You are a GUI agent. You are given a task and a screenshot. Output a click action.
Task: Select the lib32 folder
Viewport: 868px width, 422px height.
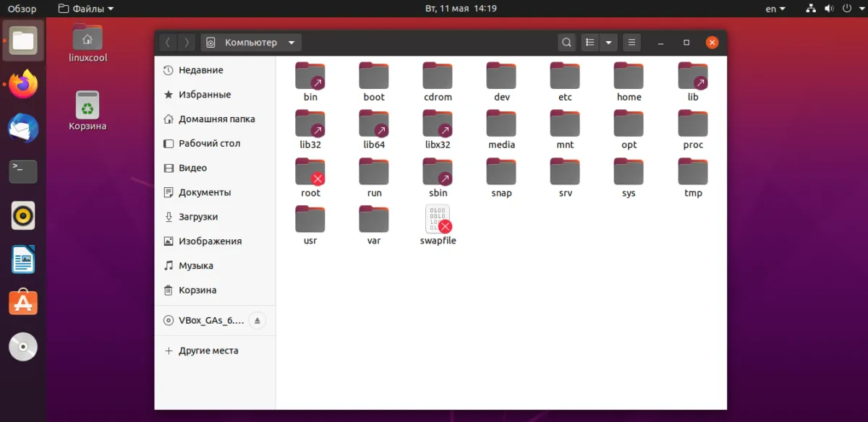coord(310,129)
